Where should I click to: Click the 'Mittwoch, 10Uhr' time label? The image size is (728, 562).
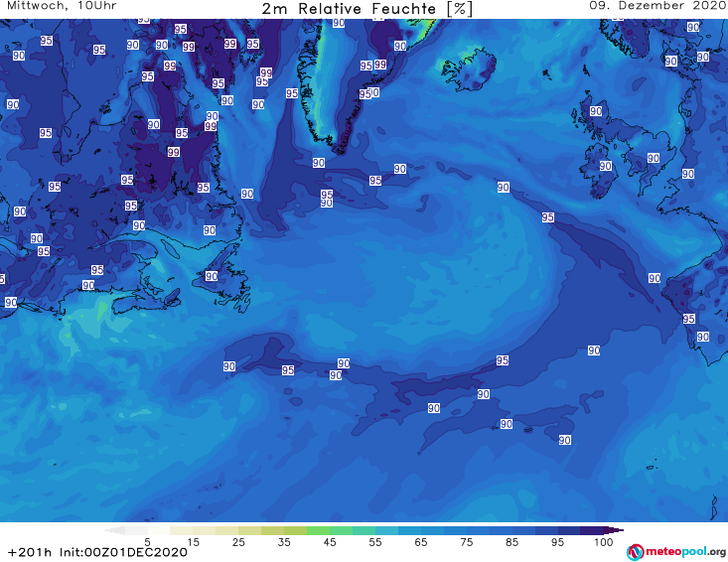pyautogui.click(x=62, y=6)
